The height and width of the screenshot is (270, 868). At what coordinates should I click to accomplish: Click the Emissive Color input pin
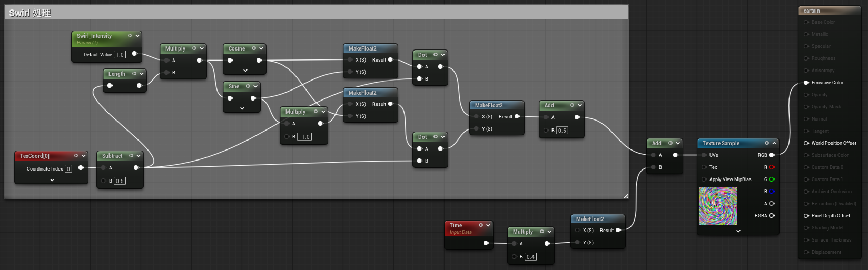click(806, 83)
